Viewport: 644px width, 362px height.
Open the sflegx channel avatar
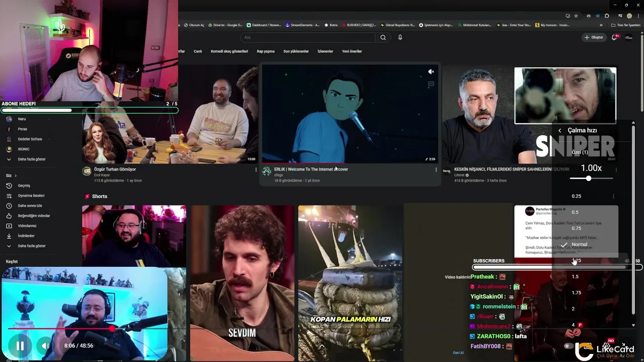267,171
